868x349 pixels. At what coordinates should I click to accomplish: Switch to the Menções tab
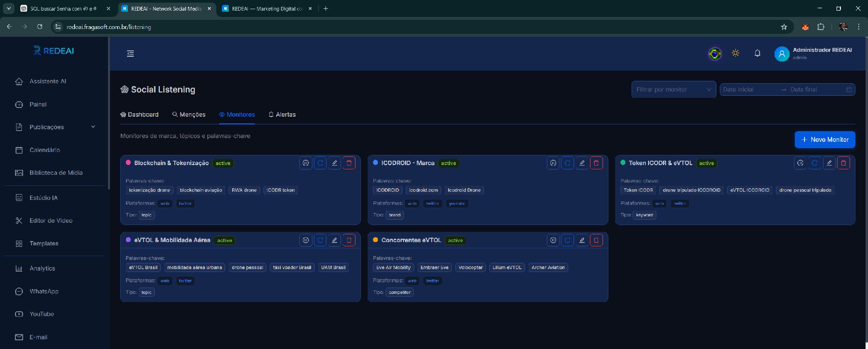pos(189,115)
